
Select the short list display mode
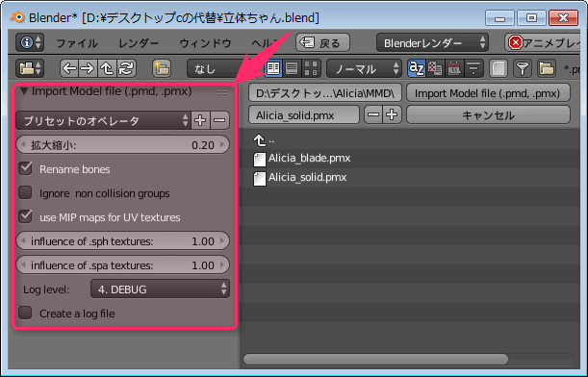pyautogui.click(x=273, y=68)
